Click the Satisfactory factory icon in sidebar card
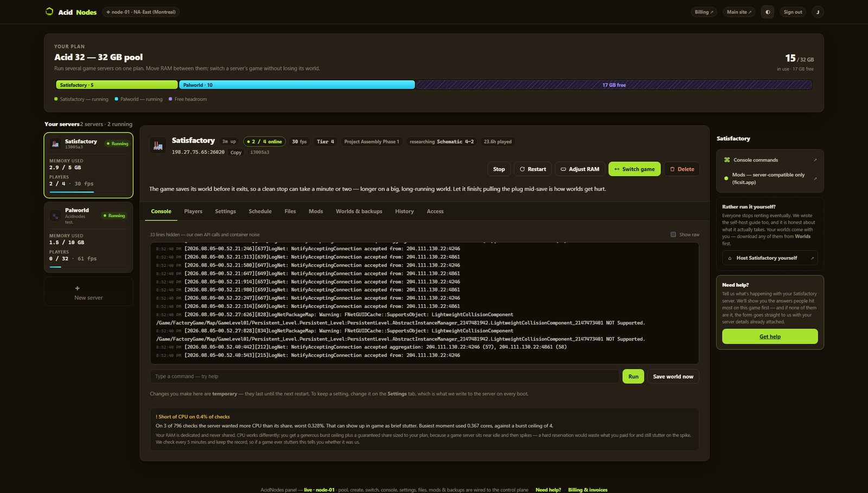868x493 pixels. [x=55, y=144]
